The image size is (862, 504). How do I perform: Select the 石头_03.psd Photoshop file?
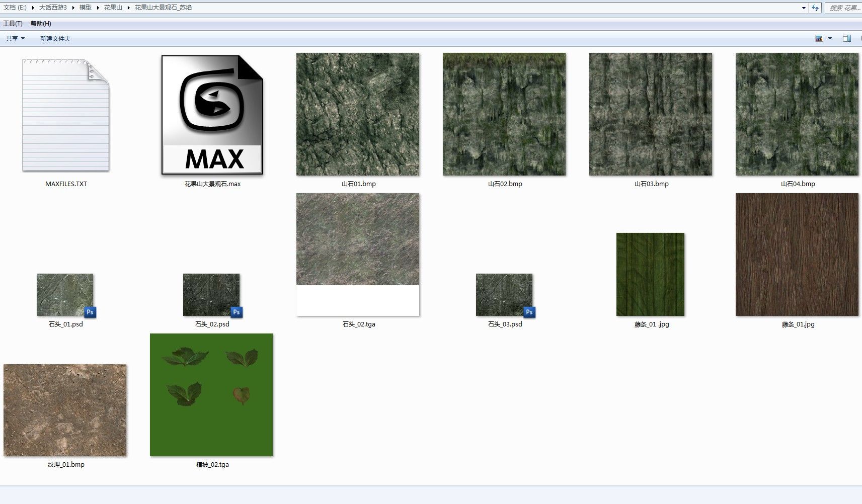pos(504,295)
